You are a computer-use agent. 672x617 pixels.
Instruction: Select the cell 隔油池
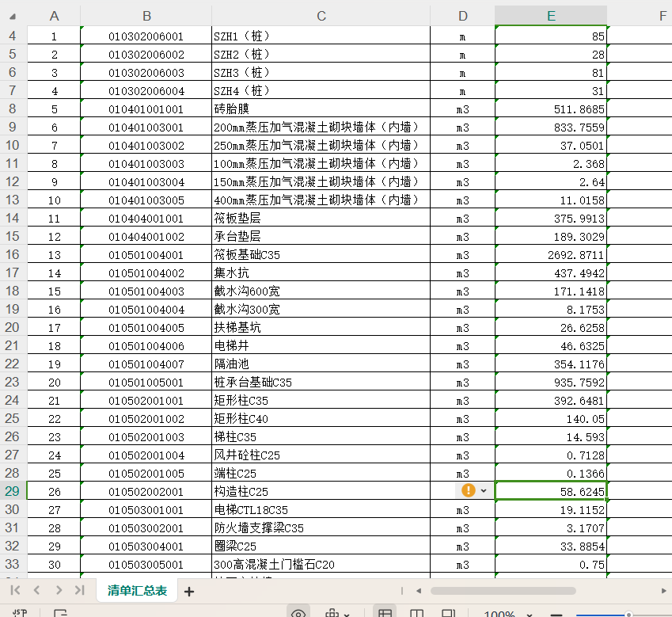(321, 364)
